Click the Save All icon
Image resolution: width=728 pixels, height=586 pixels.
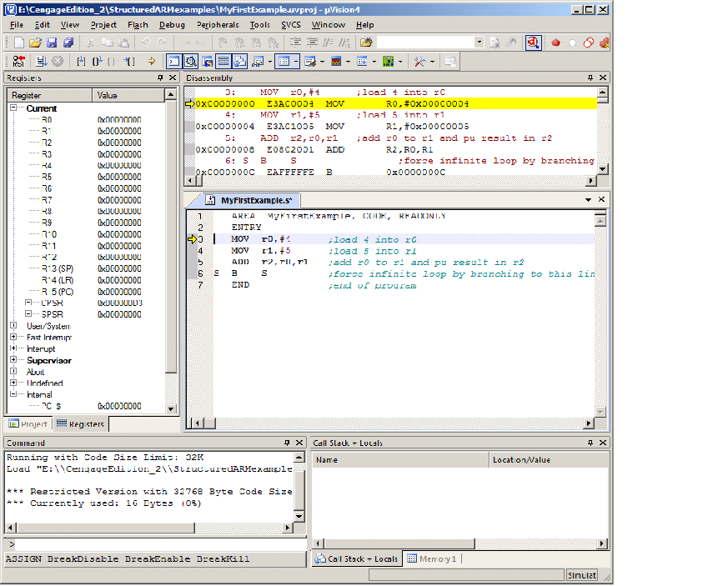point(68,42)
